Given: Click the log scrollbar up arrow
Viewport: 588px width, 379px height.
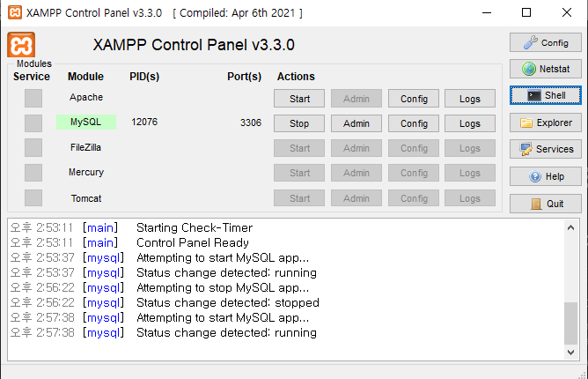Looking at the screenshot, I should click(x=570, y=227).
